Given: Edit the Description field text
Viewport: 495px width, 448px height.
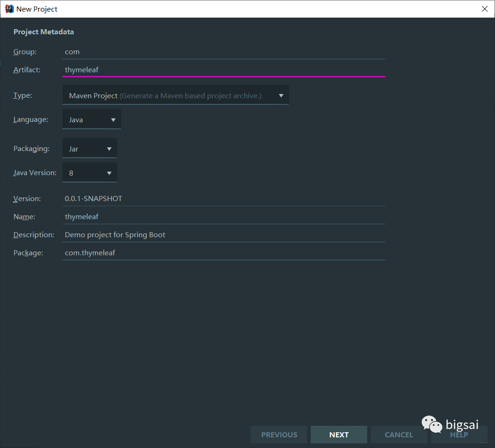Looking at the screenshot, I should (x=224, y=235).
